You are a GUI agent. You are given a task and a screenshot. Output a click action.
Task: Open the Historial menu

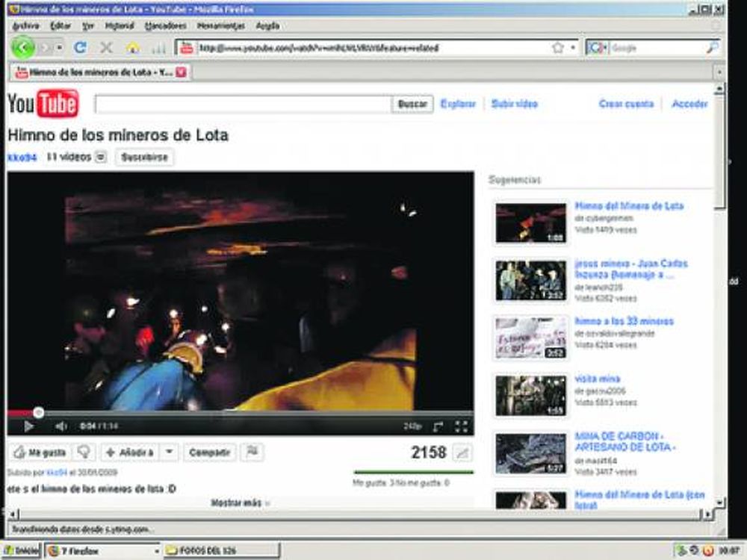tap(120, 25)
